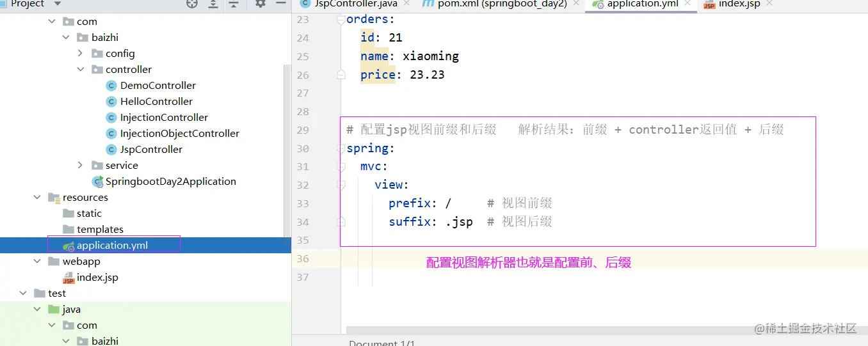This screenshot has height=346, width=868.
Task: Click the locate-opened-file crosshair icon
Action: pos(192,3)
